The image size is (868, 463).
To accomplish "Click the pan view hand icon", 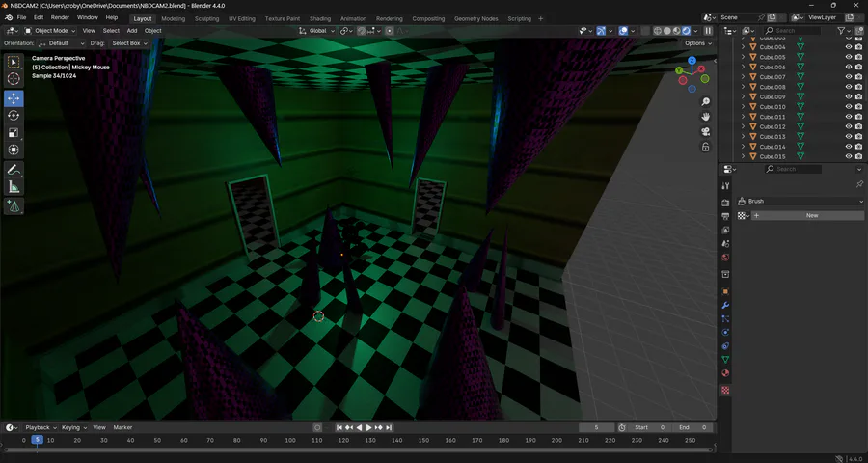I will point(705,117).
